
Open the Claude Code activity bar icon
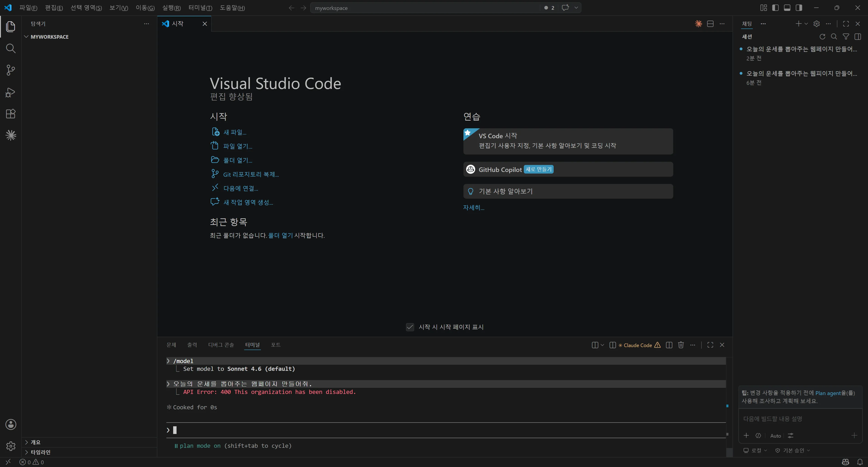pos(11,135)
